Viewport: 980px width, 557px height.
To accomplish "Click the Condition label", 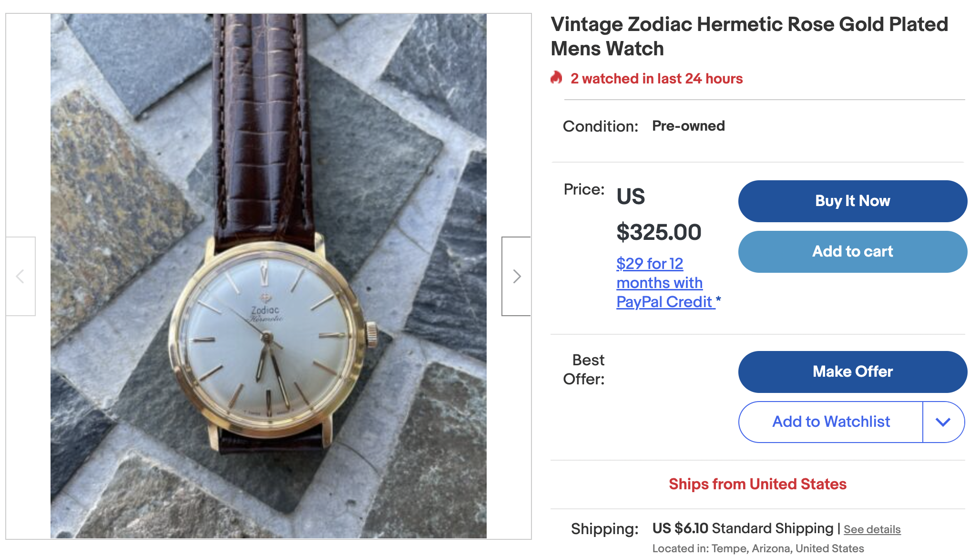I will click(600, 126).
